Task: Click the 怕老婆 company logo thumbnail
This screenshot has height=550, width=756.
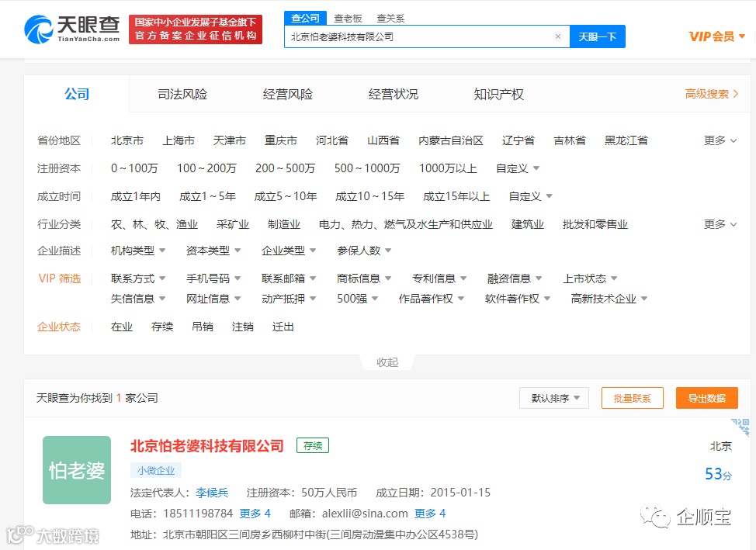Action: (77, 470)
